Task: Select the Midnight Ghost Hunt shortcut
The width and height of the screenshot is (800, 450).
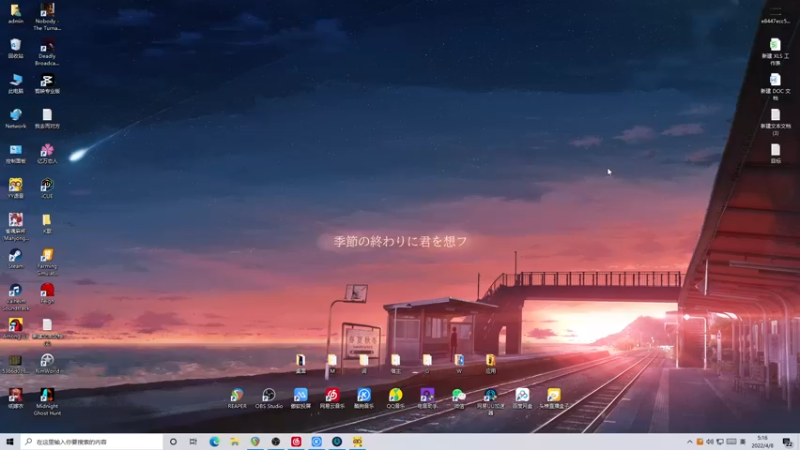Action: [47, 402]
